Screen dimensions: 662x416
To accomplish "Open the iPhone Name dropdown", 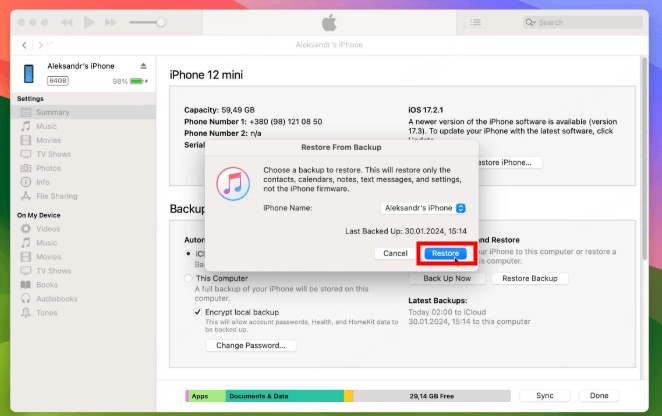I will [423, 208].
